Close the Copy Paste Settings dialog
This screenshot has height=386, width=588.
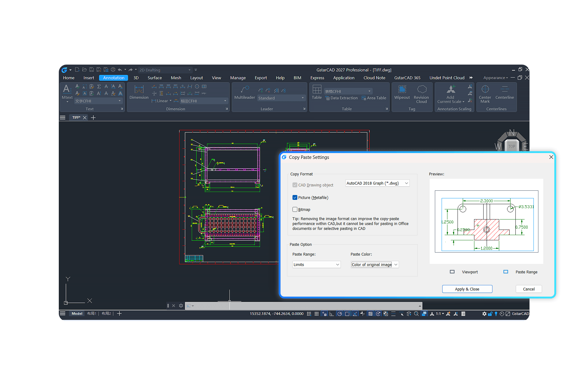(x=551, y=157)
